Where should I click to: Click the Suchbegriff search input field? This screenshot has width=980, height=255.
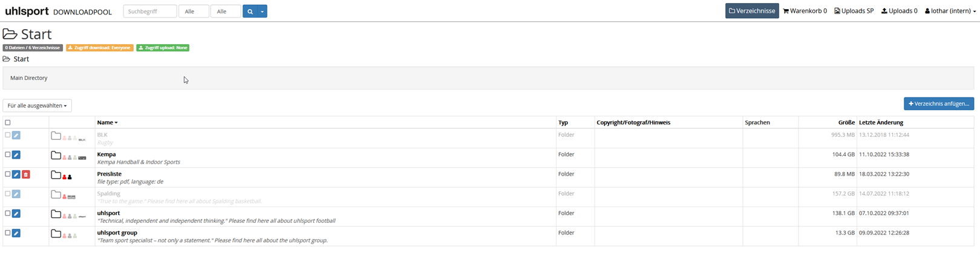[x=149, y=12]
